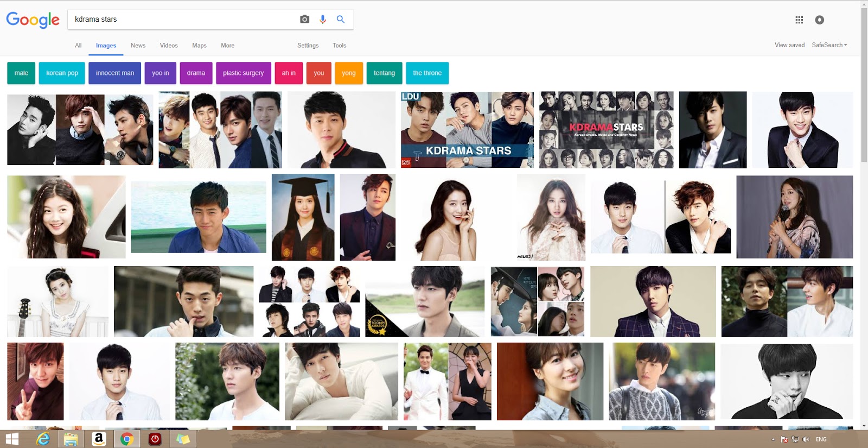Open the KDRAMASTARS collage logo image

pyautogui.click(x=606, y=130)
